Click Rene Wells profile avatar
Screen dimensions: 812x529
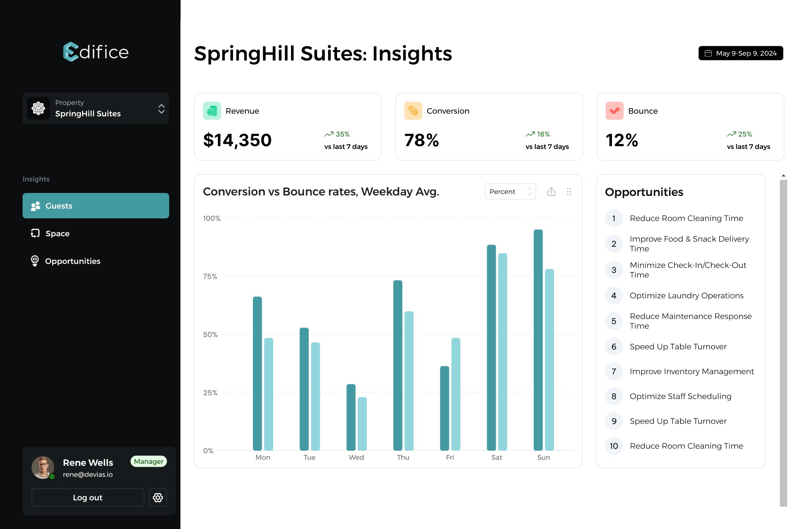click(x=43, y=467)
